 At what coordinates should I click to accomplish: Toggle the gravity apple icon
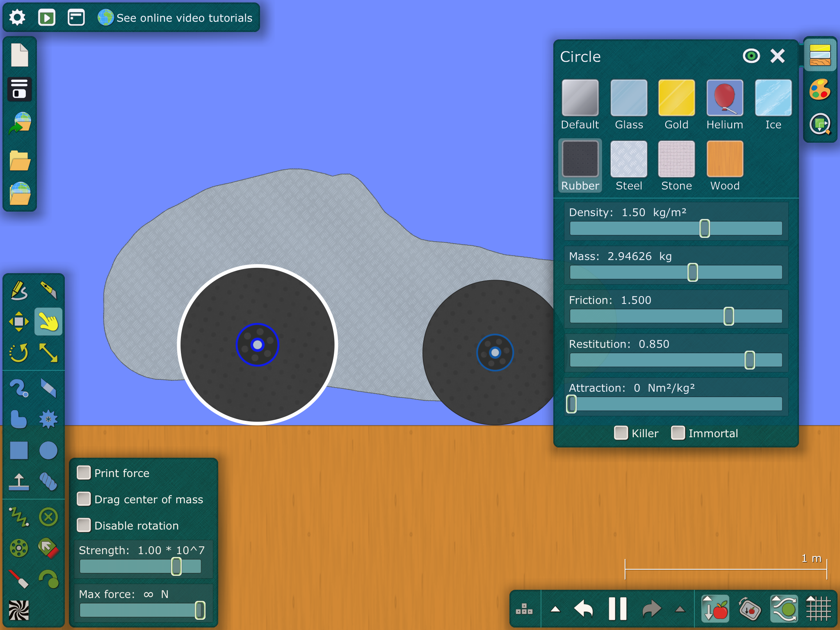click(715, 609)
